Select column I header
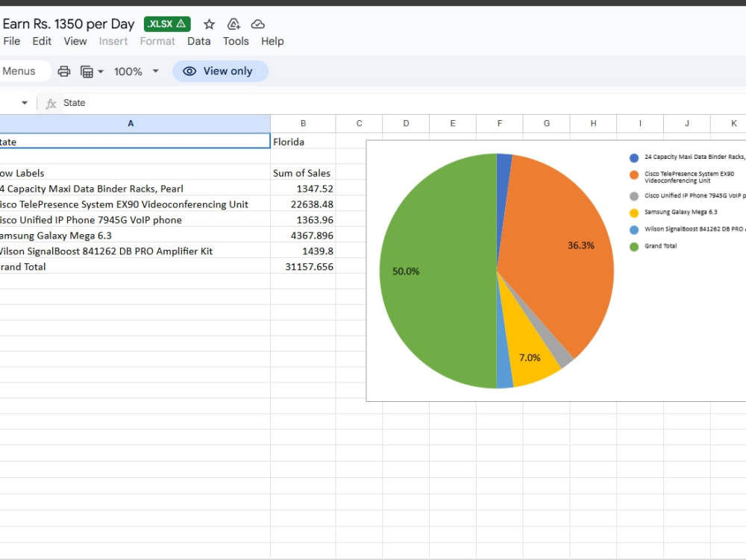The width and height of the screenshot is (746, 560). [x=640, y=124]
